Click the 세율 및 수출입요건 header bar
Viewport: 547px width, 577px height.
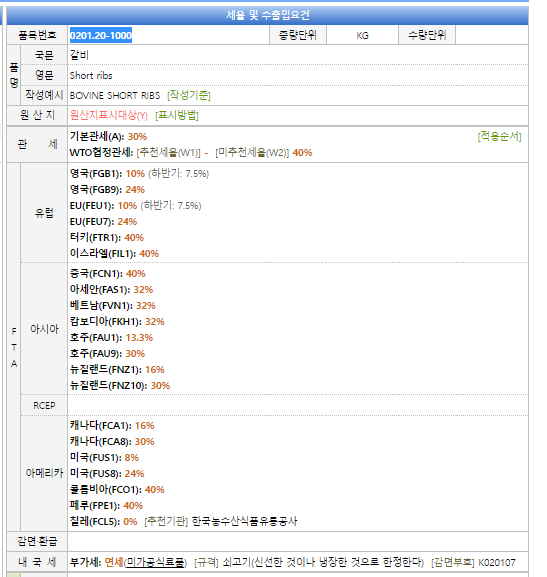(268, 15)
